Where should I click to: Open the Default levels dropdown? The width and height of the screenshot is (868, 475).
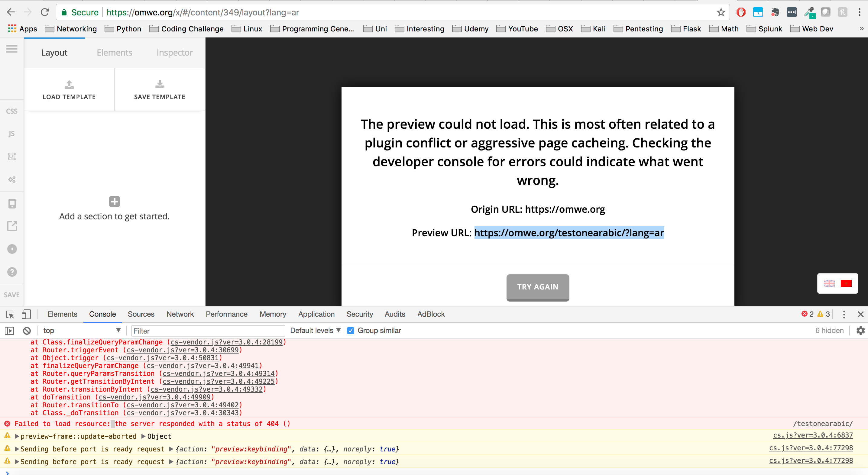[x=316, y=331]
